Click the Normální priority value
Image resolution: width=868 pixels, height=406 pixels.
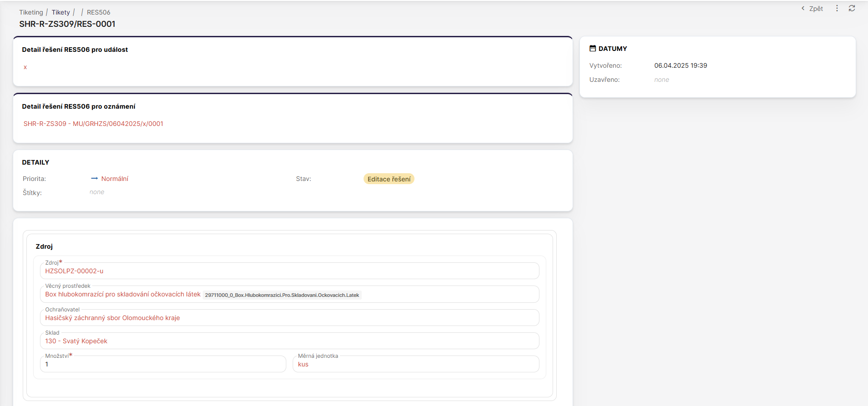pos(115,179)
